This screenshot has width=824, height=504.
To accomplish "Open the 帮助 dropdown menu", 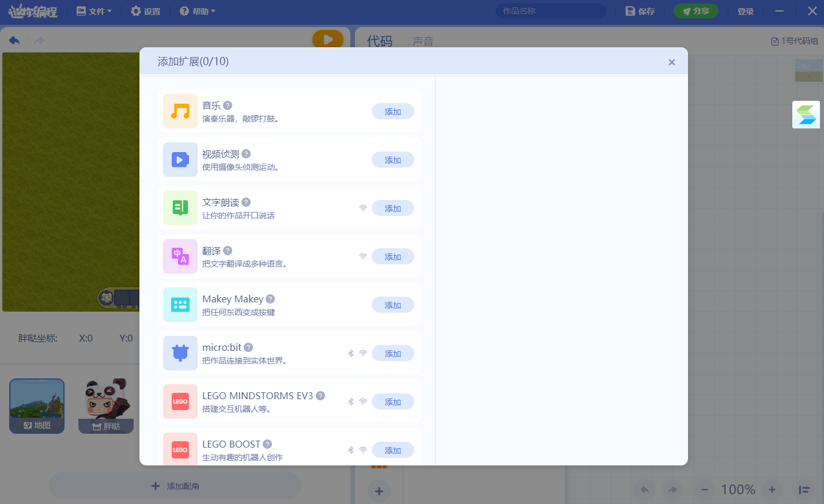I will (198, 11).
